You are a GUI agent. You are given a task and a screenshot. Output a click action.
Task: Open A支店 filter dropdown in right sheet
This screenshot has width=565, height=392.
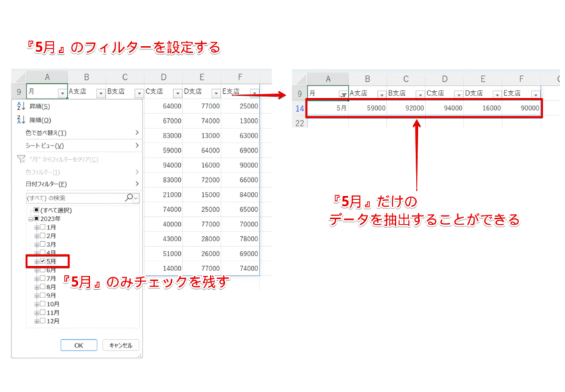tap(381, 95)
